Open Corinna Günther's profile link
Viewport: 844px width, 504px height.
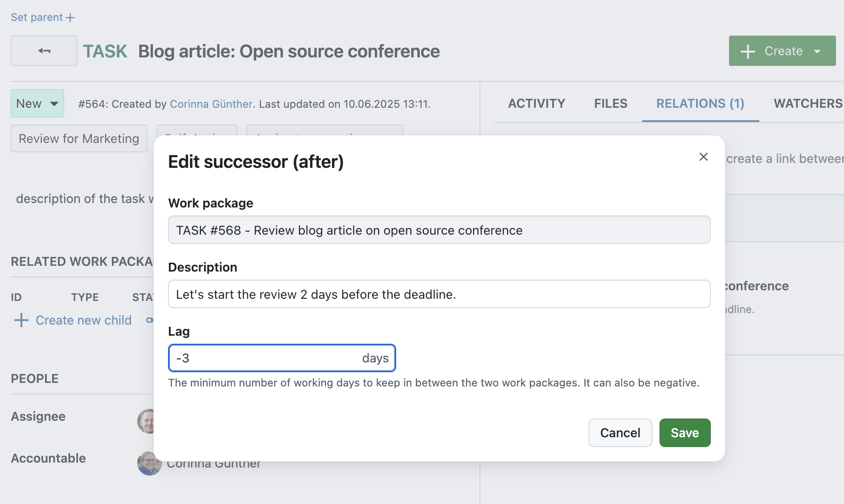pos(211,104)
